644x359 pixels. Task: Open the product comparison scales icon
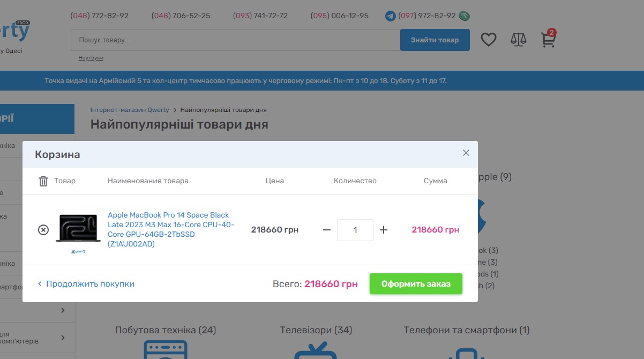pyautogui.click(x=518, y=40)
